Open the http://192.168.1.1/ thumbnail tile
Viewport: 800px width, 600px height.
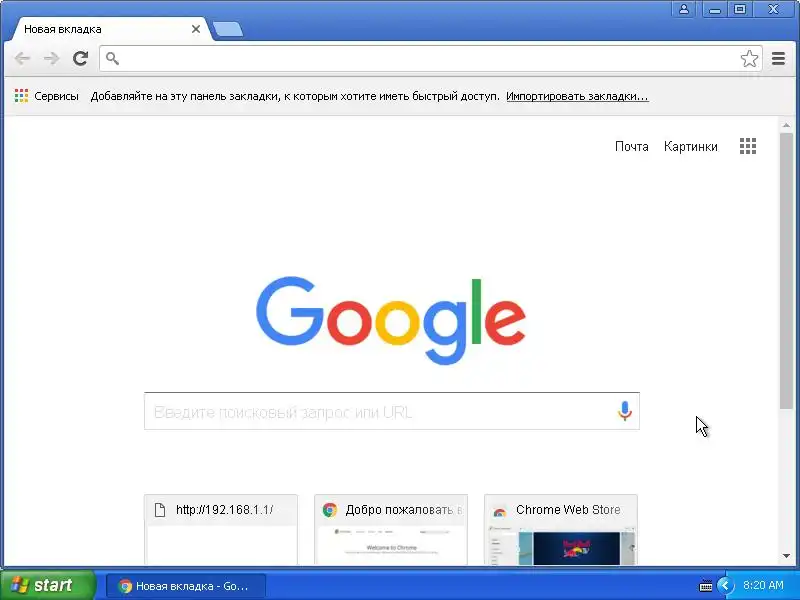tap(221, 530)
